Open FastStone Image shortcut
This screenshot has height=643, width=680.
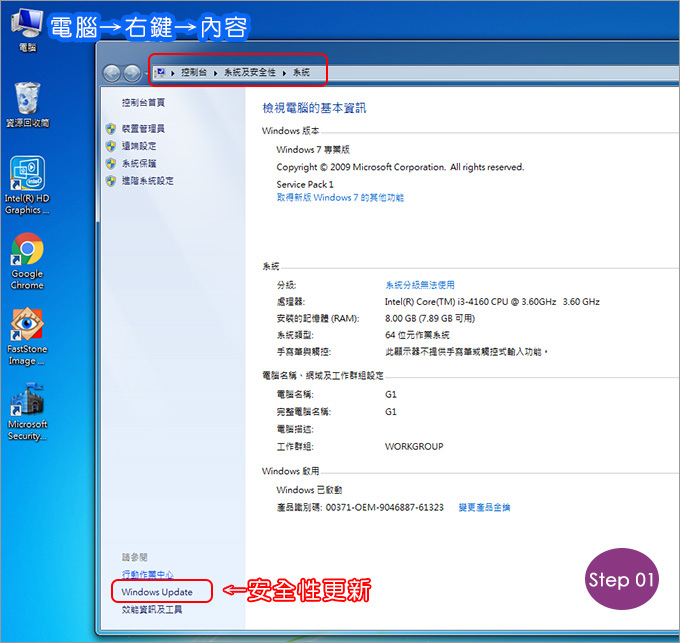[27, 336]
